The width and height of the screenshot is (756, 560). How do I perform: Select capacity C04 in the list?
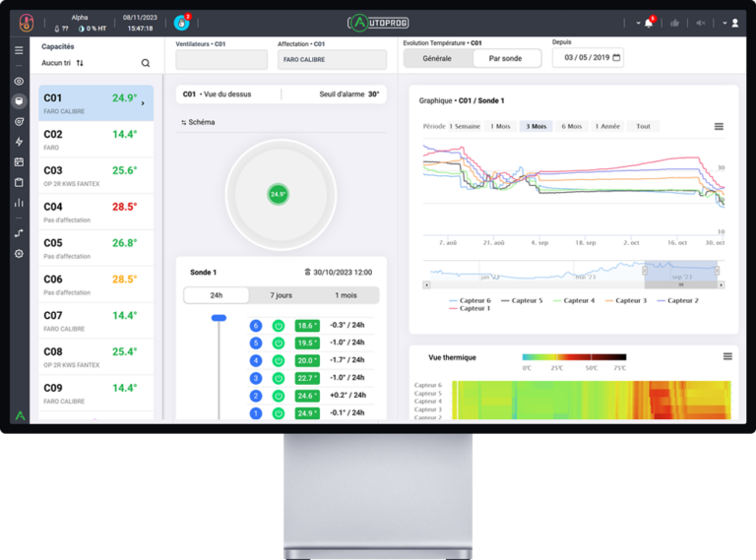tap(96, 212)
